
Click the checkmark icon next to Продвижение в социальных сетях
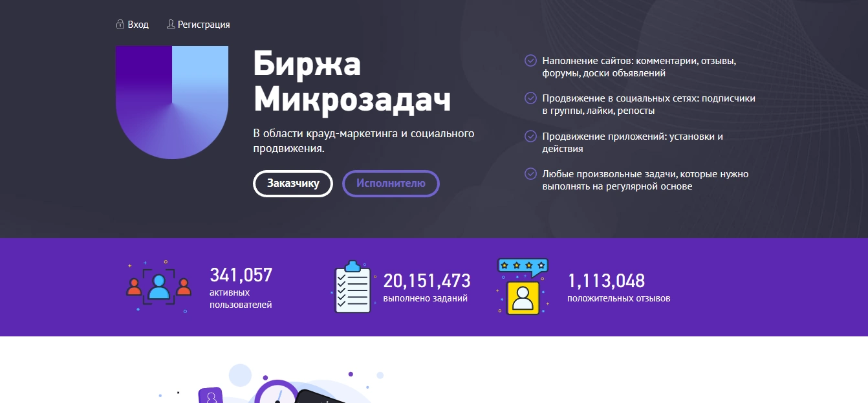point(530,98)
